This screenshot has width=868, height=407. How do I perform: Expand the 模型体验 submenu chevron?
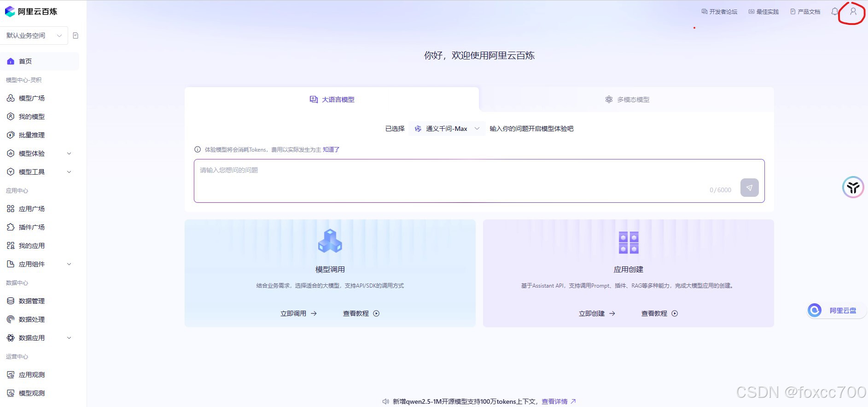[69, 153]
